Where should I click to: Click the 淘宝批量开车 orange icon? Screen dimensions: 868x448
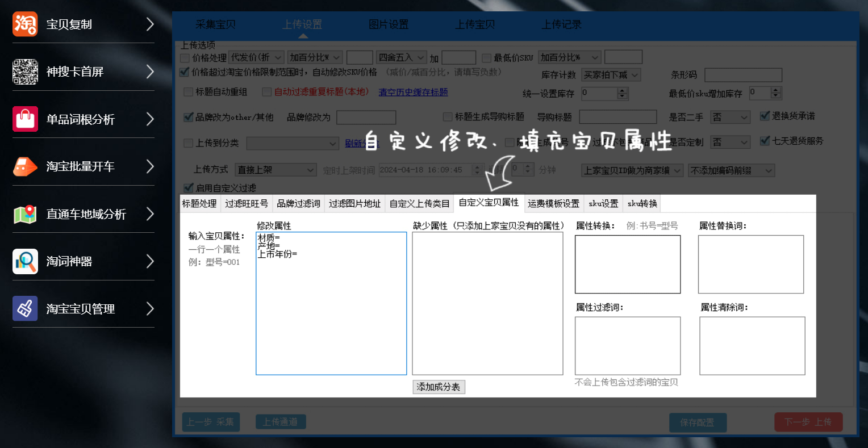(x=25, y=166)
